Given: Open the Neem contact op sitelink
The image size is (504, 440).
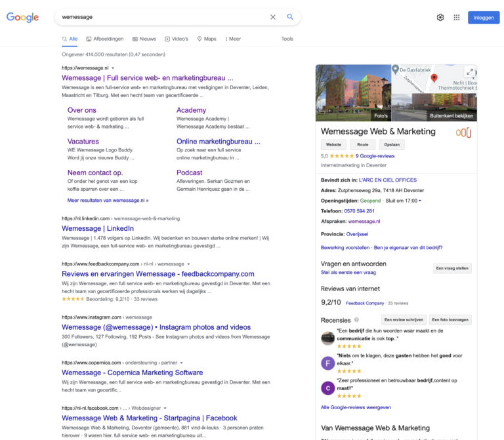Looking at the screenshot, I should click(x=95, y=172).
